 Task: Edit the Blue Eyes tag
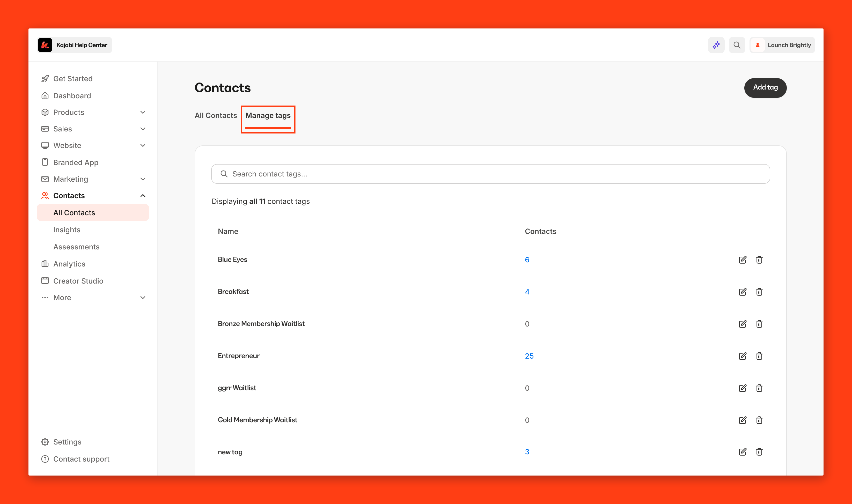tap(742, 260)
